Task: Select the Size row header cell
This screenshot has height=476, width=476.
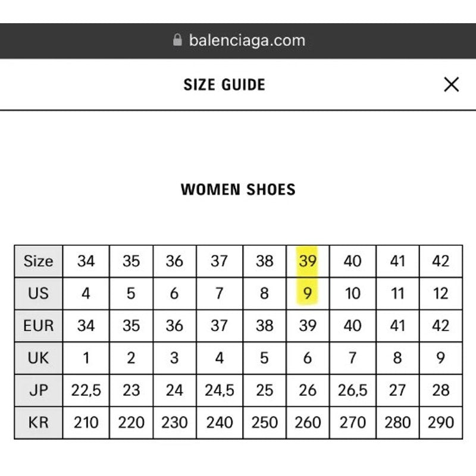Action: pos(39,261)
